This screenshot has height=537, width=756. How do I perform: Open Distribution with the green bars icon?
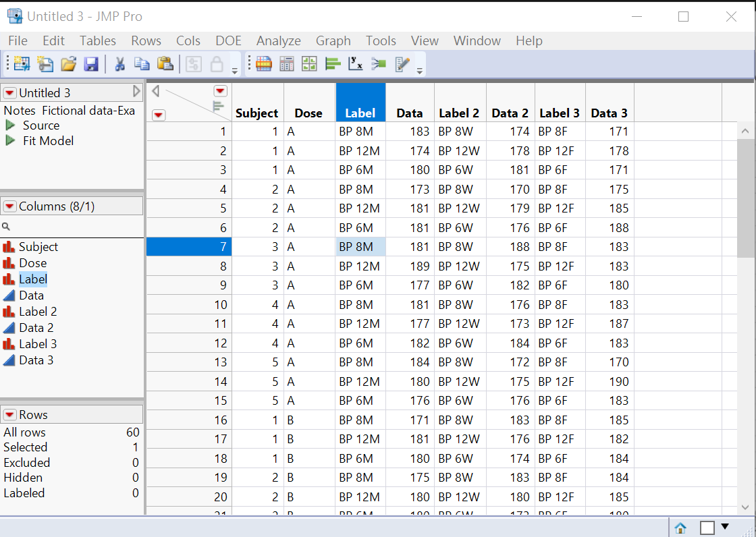pos(333,64)
